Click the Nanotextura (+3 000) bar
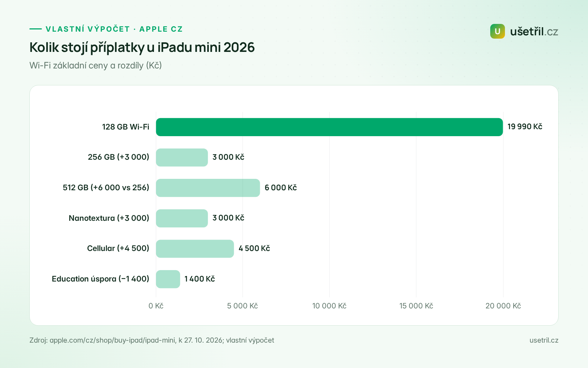Image resolution: width=588 pixels, height=368 pixels. (x=182, y=218)
